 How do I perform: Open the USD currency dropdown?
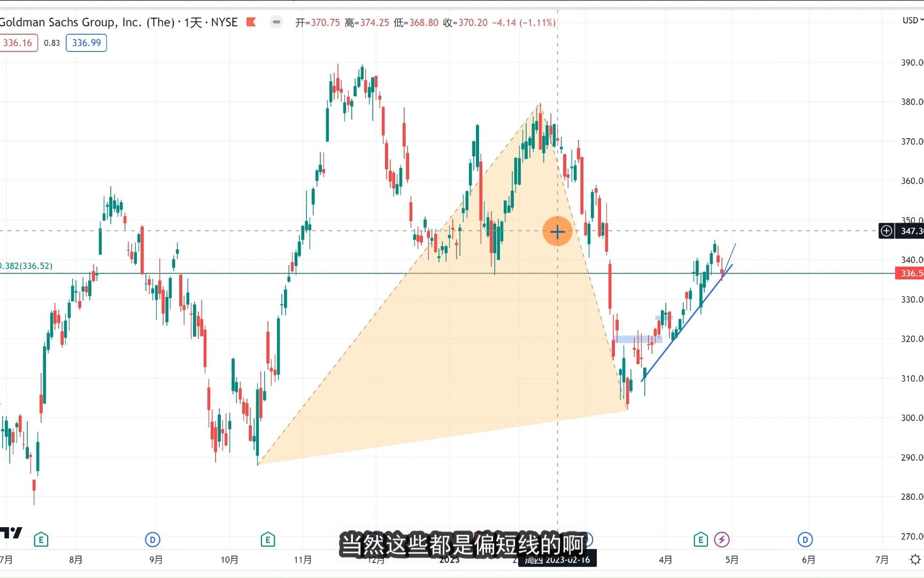click(x=912, y=20)
